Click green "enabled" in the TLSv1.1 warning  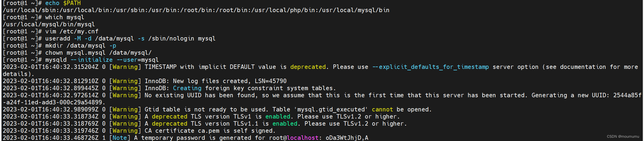(x=285, y=124)
